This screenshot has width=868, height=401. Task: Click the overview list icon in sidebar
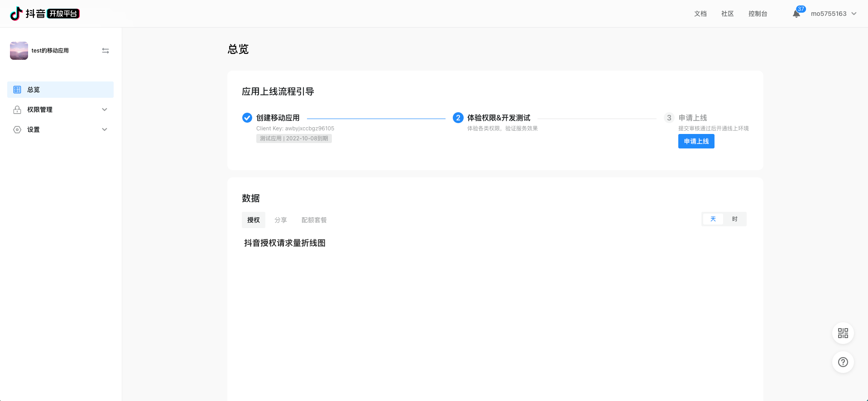click(17, 90)
